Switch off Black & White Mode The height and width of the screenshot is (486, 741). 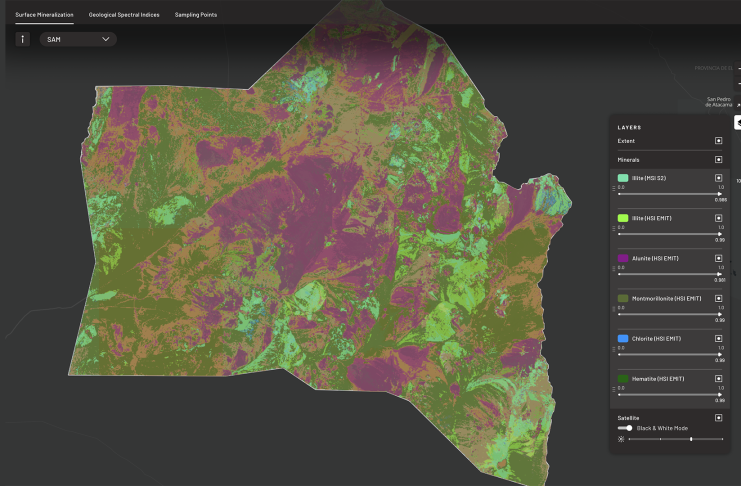[626, 428]
